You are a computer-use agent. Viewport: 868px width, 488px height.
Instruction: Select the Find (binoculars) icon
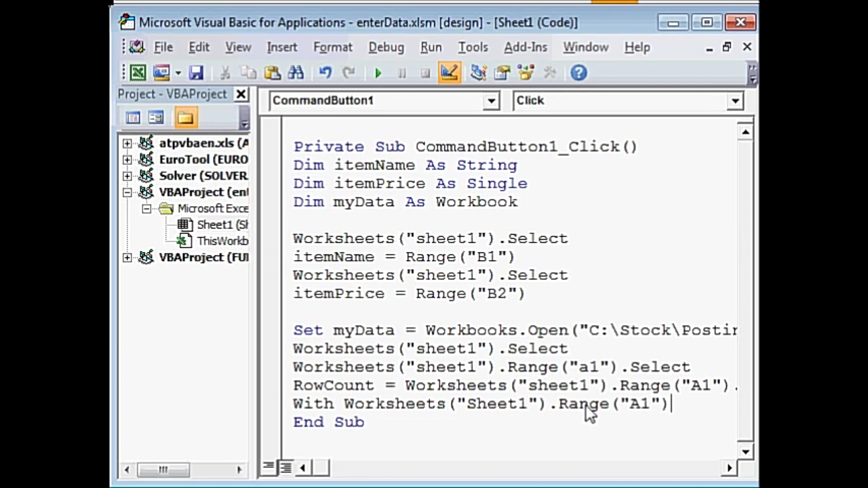click(x=296, y=73)
